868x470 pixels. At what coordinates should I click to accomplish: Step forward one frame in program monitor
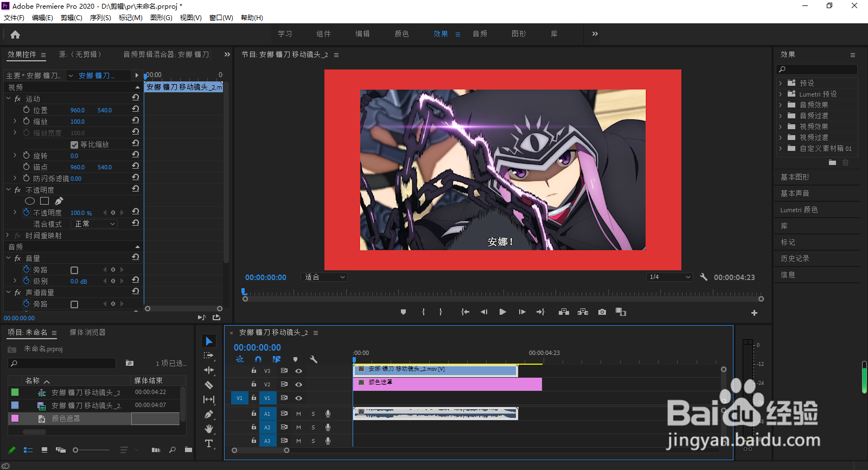pyautogui.click(x=522, y=312)
